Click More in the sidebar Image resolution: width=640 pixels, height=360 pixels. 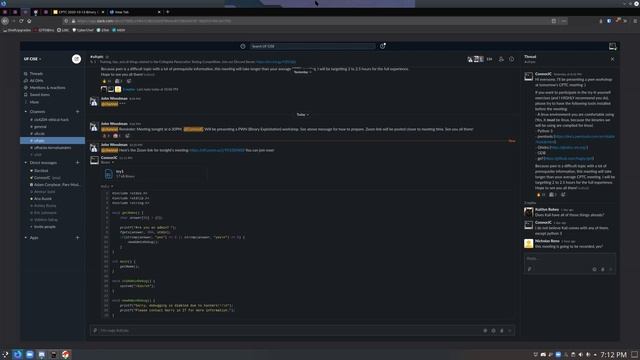pos(34,102)
